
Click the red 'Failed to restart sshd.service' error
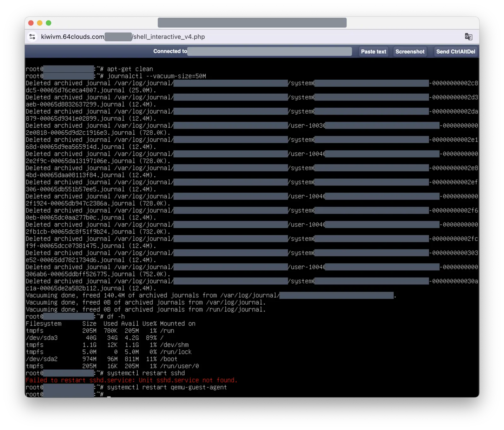[x=131, y=380]
